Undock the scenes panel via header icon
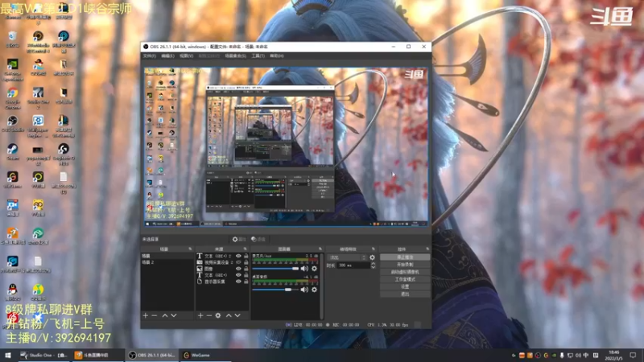The width and height of the screenshot is (644, 362). click(190, 249)
